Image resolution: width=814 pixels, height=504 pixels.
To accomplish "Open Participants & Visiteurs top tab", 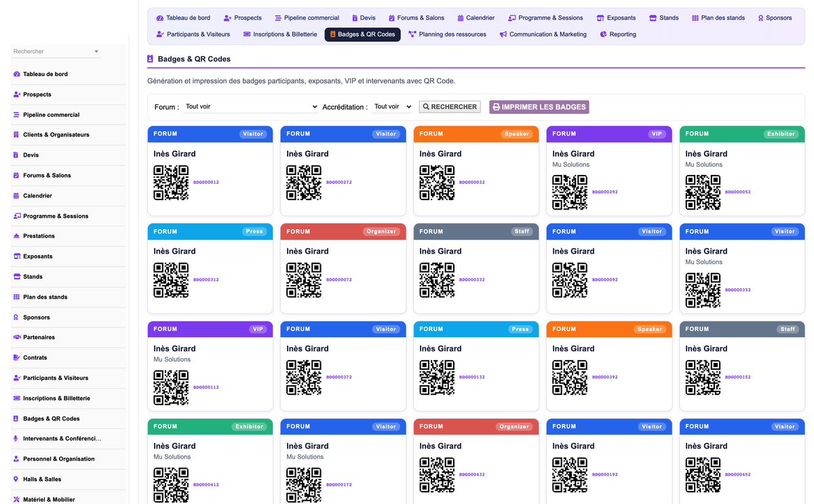I will point(193,35).
